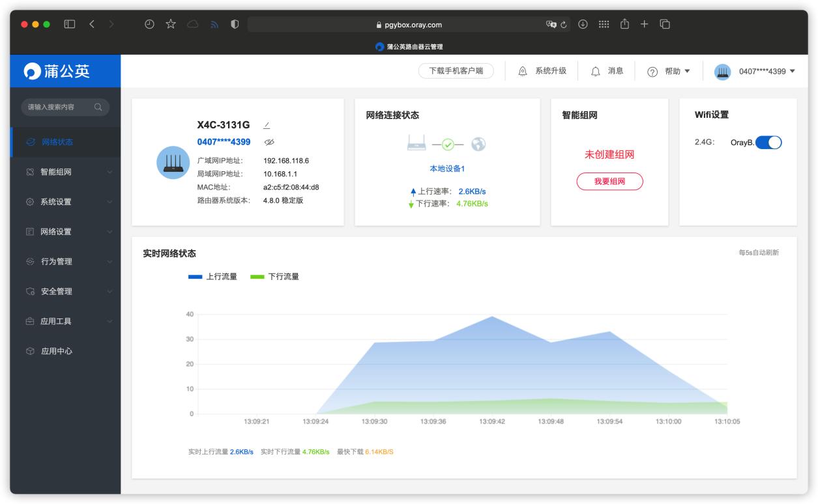Toggle the 下行流量 legend series
The height and width of the screenshot is (504, 818).
[274, 277]
